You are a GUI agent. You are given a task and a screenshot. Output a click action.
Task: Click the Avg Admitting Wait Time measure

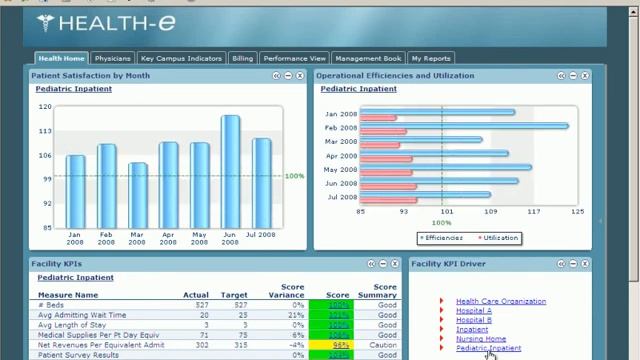click(x=82, y=315)
